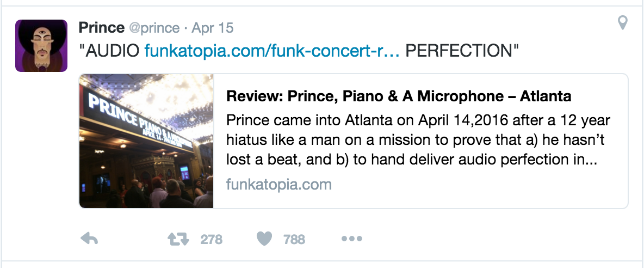Open the Review: Prince, Piano & A Microphone title
644x268 pixels.
399,96
